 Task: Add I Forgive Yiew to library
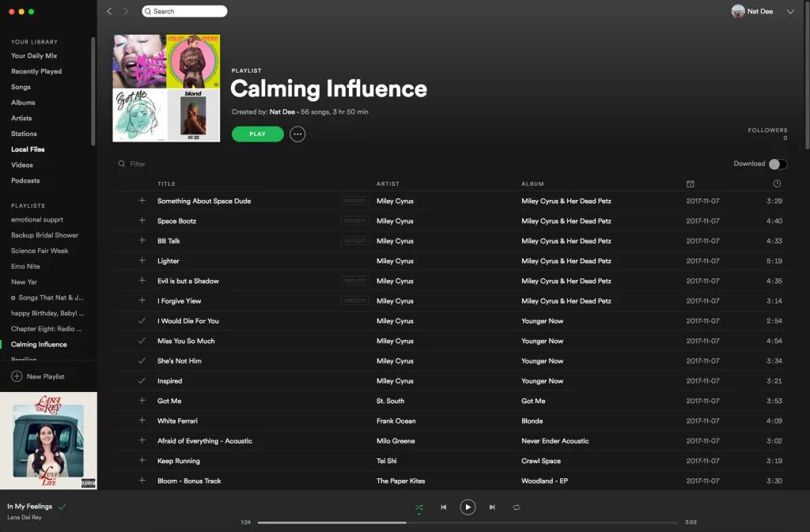pos(142,300)
